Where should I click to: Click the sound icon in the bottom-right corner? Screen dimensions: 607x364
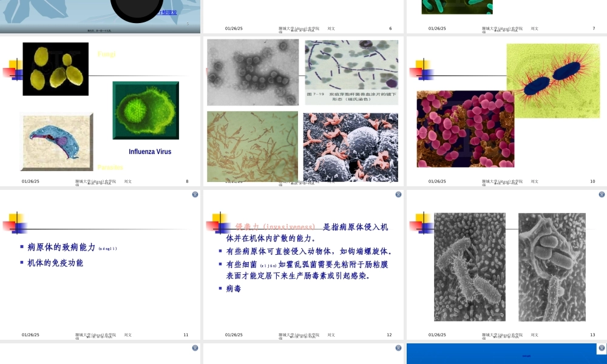pos(602,348)
